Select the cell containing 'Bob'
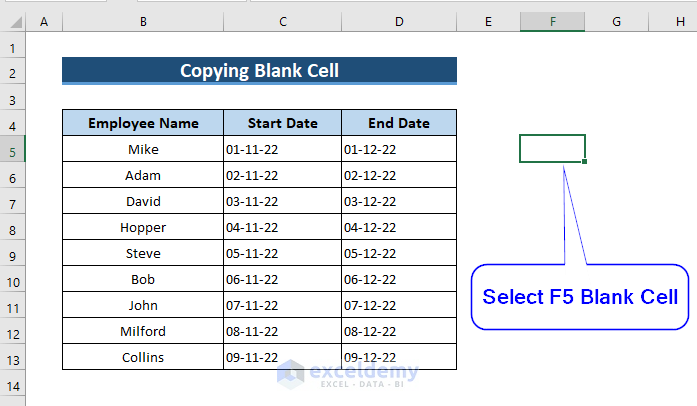 (143, 279)
